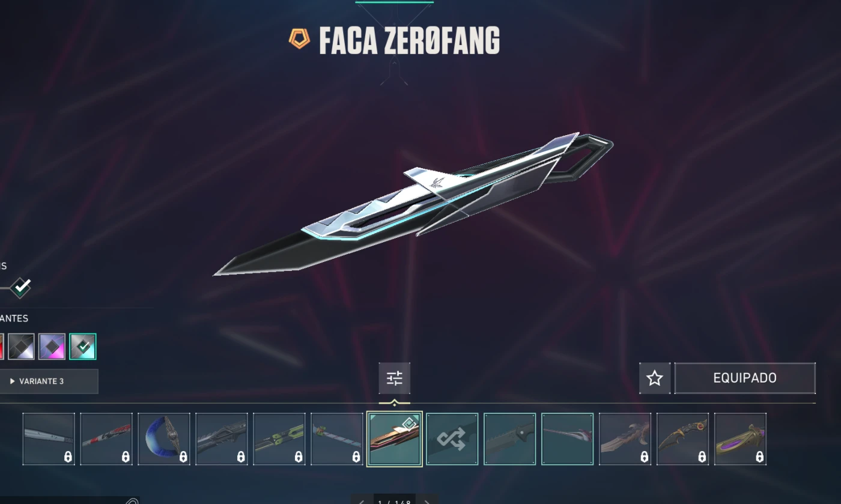Select the red variant swatch at left edge
This screenshot has height=504, width=841.
point(1,347)
